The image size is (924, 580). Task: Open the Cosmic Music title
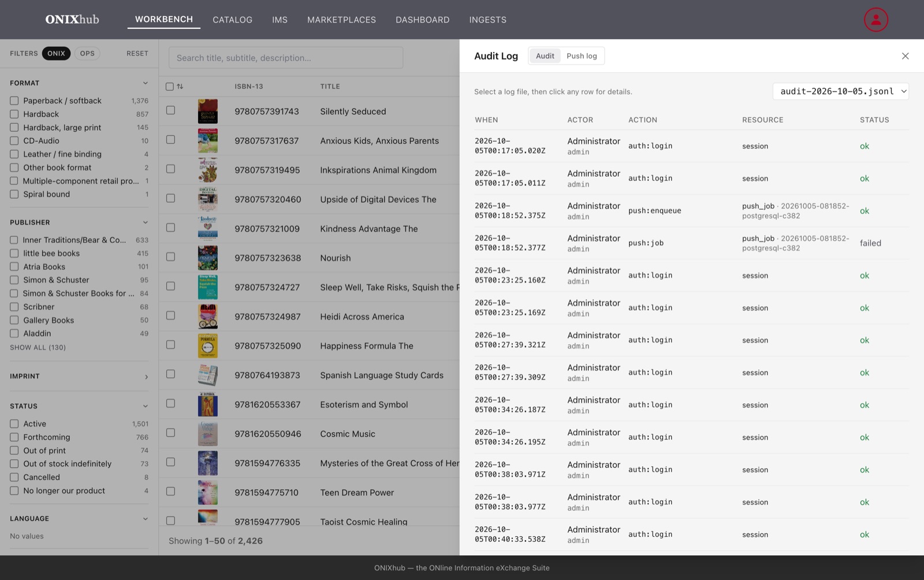coord(348,434)
